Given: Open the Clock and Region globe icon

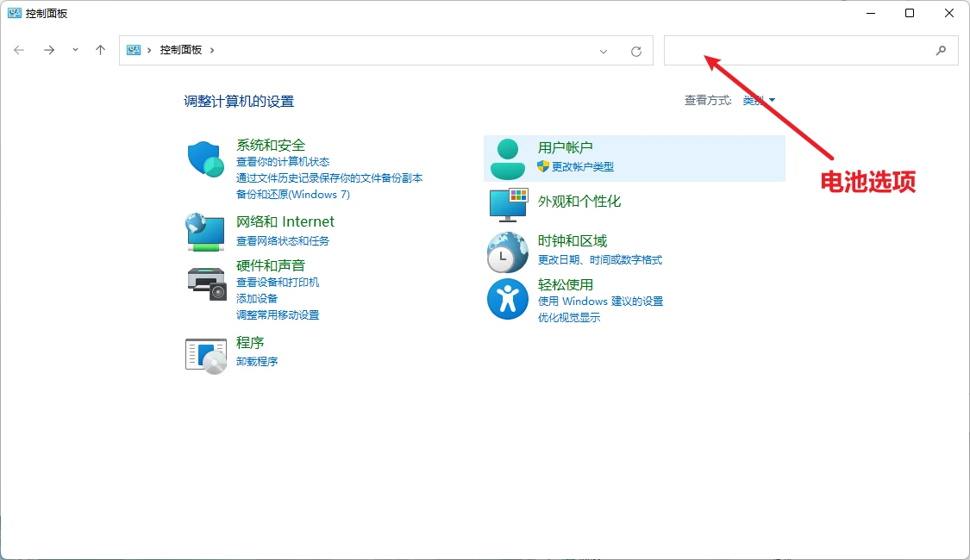Looking at the screenshot, I should point(507,252).
